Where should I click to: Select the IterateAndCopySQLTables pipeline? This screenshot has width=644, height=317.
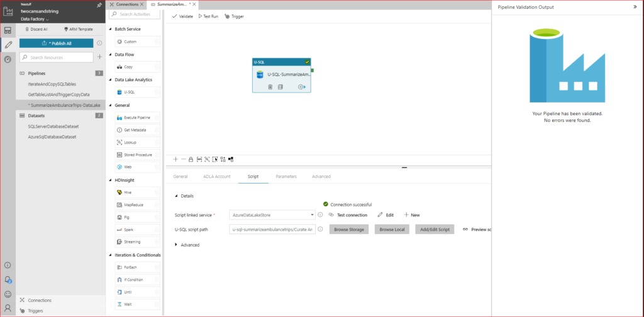(52, 84)
